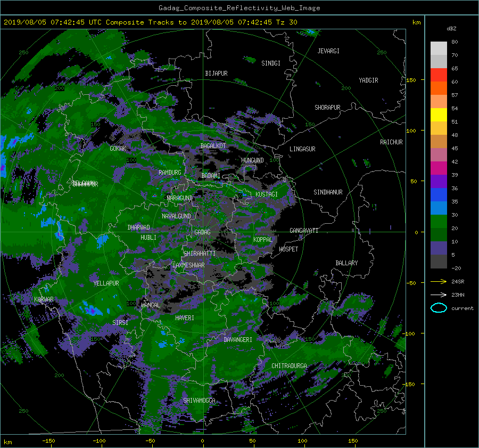Click the 'dBZ' legend heading
The width and height of the screenshot is (479, 448).
click(x=451, y=28)
